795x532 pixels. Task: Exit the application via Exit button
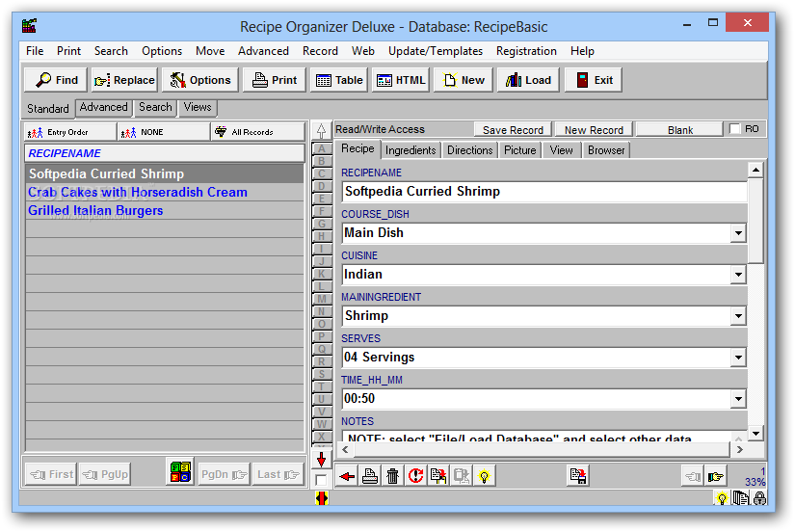(x=594, y=80)
